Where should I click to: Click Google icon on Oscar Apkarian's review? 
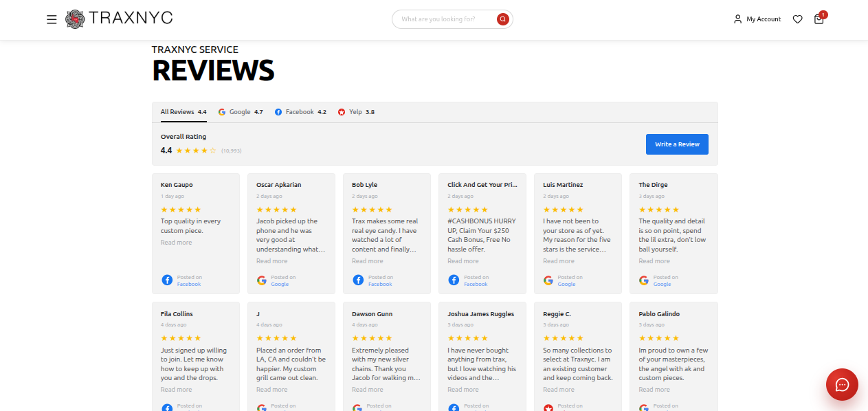coord(262,280)
